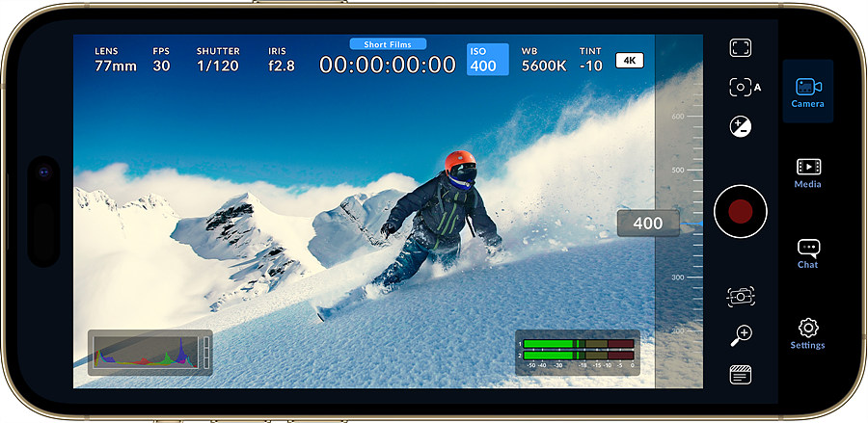Open the Media tab
Screen dimensions: 868x423
[807, 173]
